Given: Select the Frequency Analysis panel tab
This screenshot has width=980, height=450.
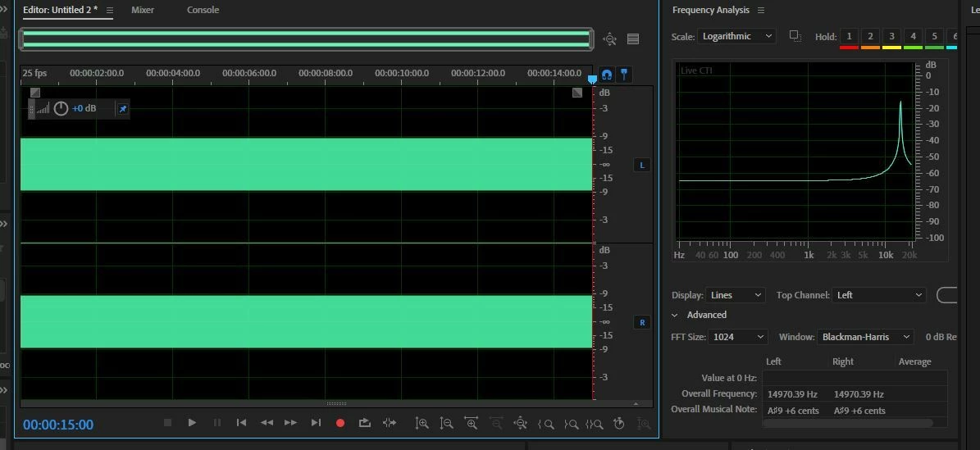Looking at the screenshot, I should 711,10.
